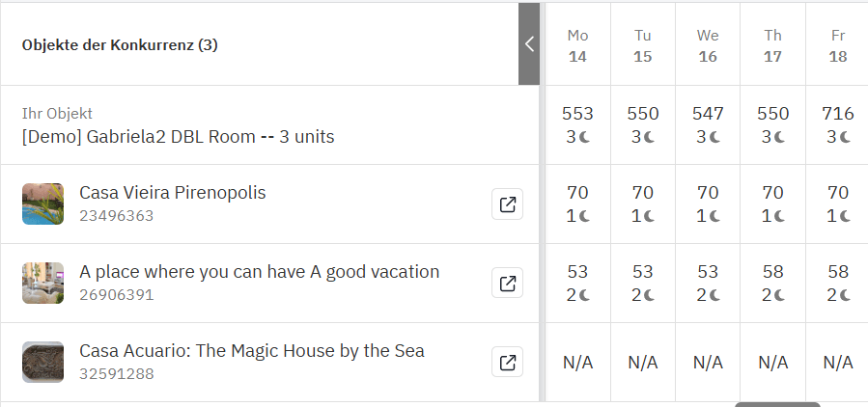Click the Objekte der Konkurrenz (3) heading
Screen dimensions: 868x407
pyautogui.click(x=120, y=44)
